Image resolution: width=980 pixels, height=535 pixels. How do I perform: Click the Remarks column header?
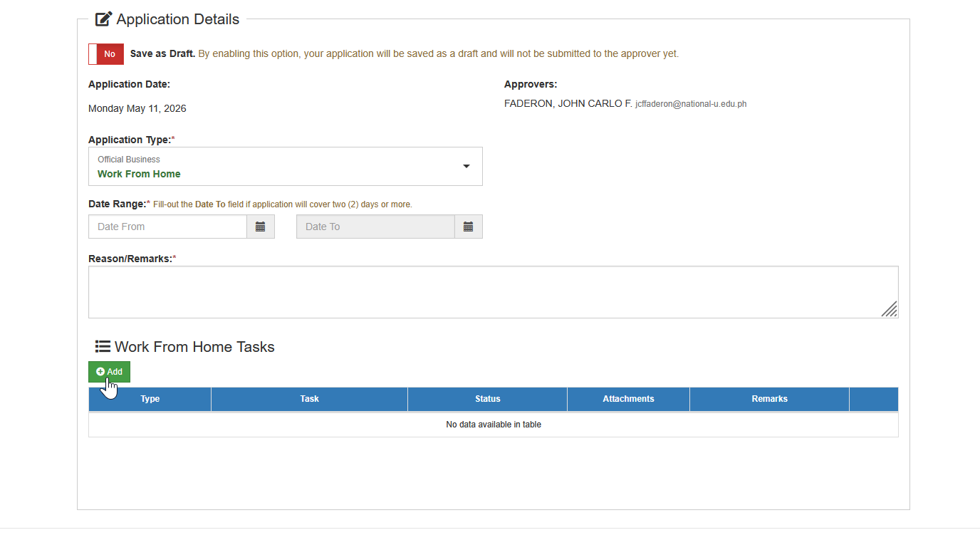coord(770,399)
